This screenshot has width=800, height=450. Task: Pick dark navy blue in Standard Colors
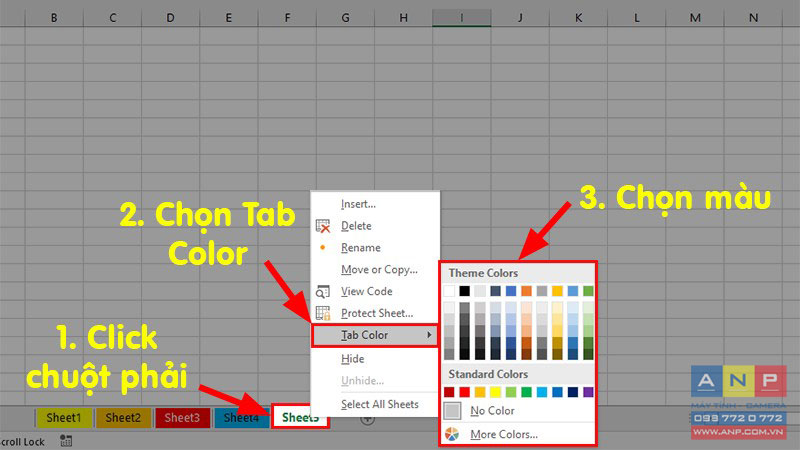click(x=573, y=392)
